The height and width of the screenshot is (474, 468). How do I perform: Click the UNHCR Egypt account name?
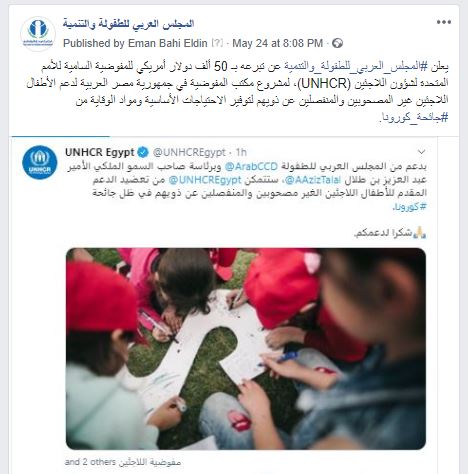tap(99, 152)
